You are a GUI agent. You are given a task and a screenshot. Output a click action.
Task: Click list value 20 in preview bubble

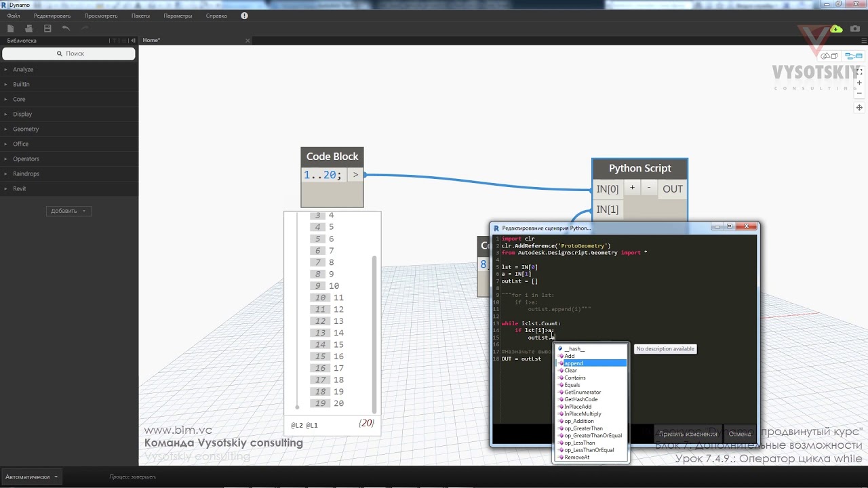[x=339, y=403]
